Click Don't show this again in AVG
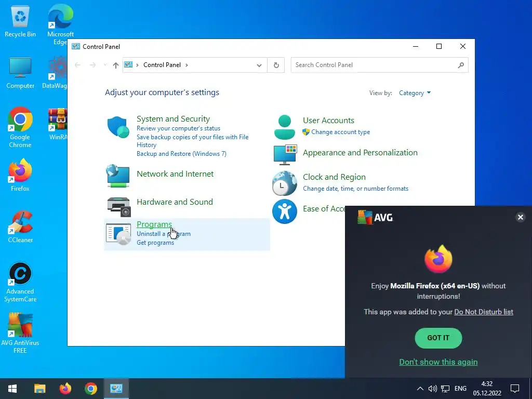 tap(438, 362)
